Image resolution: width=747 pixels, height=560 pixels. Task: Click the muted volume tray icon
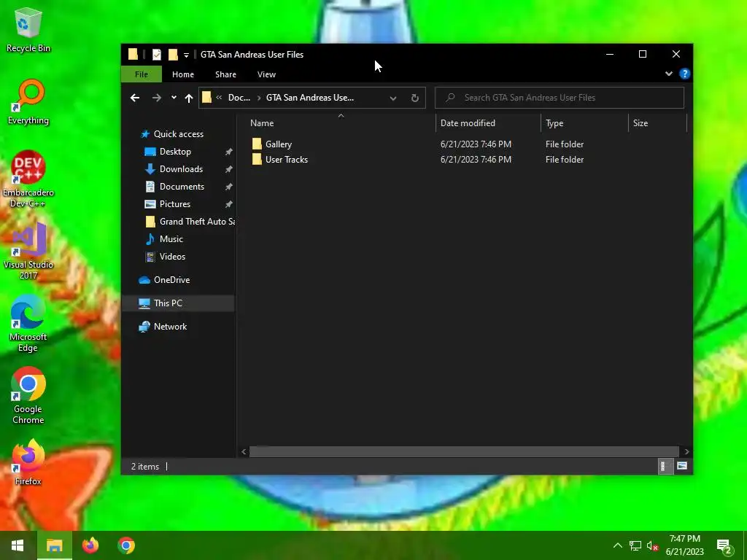pyautogui.click(x=652, y=545)
